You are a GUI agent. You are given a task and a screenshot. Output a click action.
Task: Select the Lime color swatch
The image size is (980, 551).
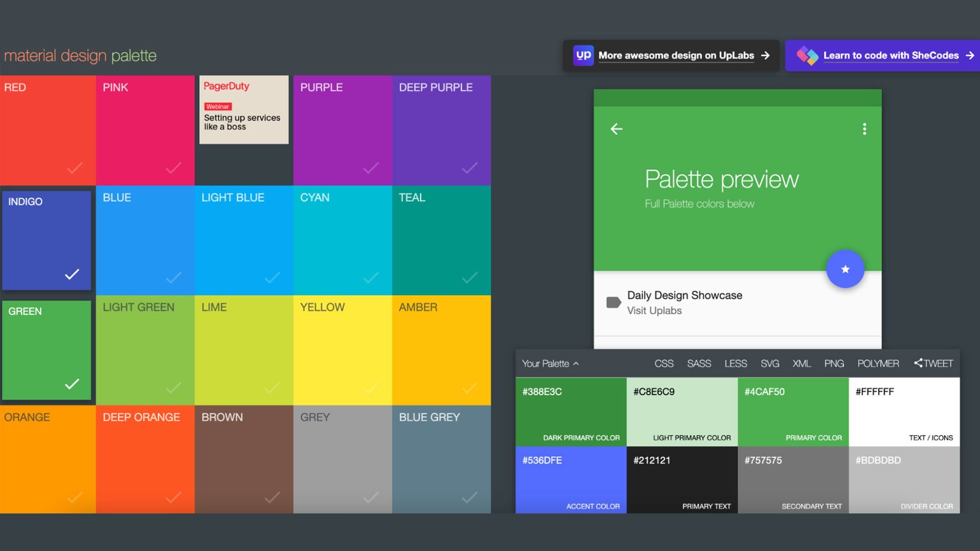pyautogui.click(x=244, y=350)
